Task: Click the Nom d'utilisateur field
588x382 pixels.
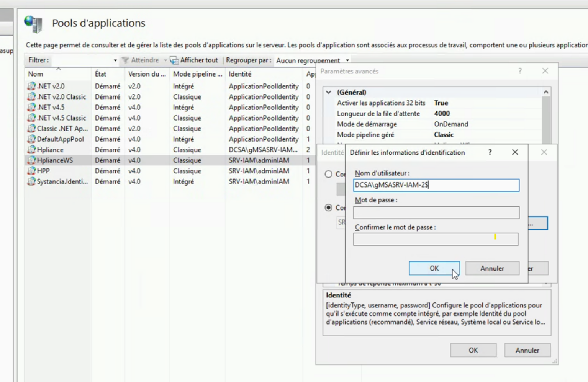Action: tap(436, 185)
